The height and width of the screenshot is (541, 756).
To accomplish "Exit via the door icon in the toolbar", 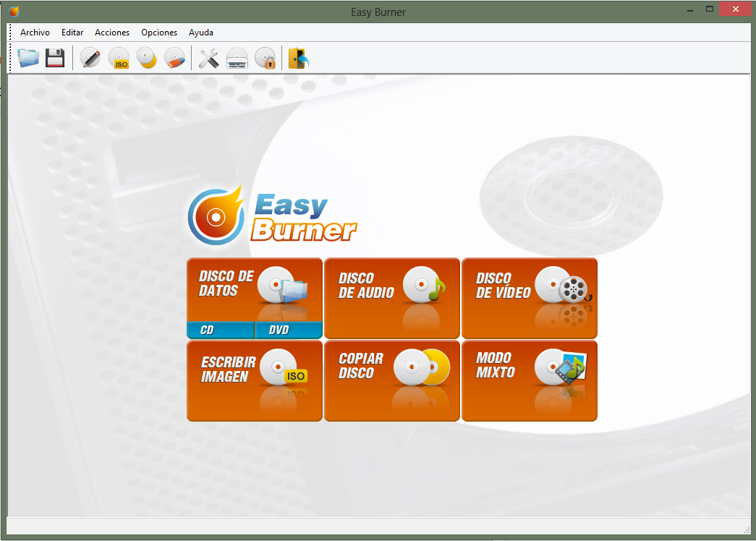I will (299, 58).
